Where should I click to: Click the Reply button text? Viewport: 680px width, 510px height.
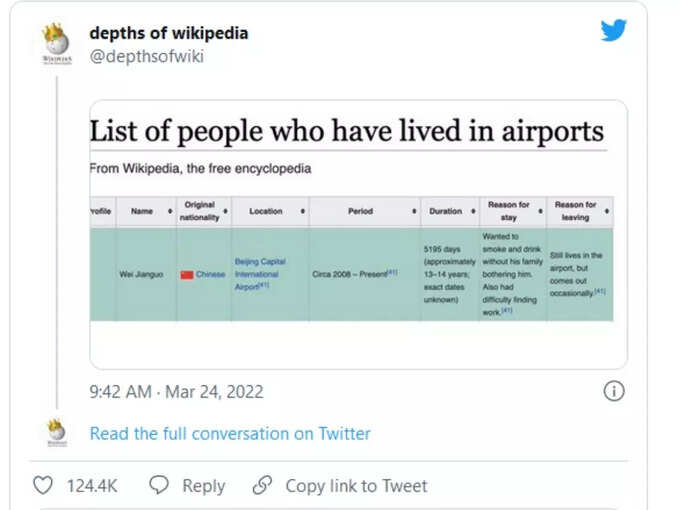coord(203,486)
